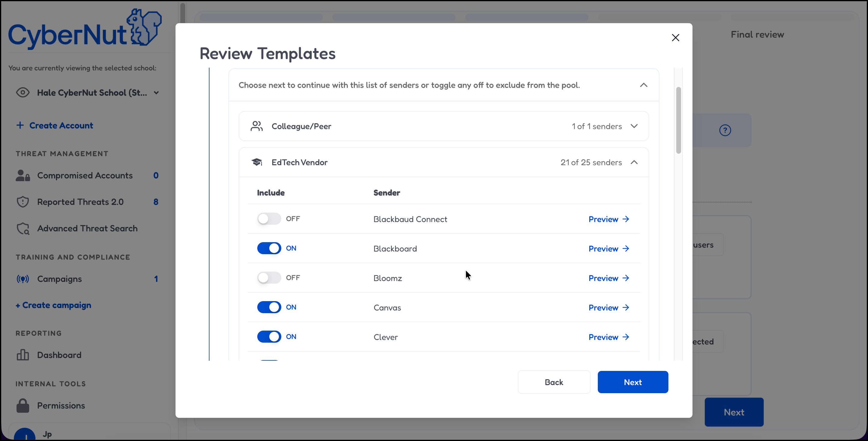Click the Include column header
This screenshot has height=441, width=868.
point(270,193)
